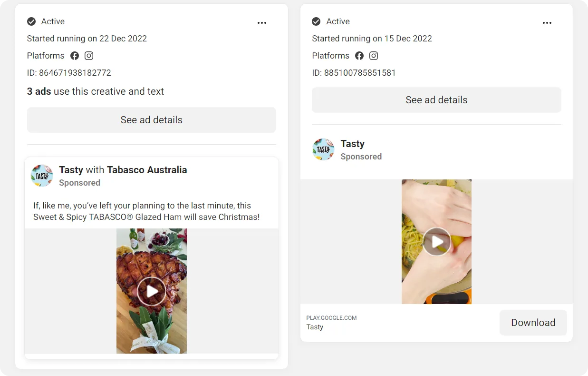Click Platforms label on 22 Dec ad
Image resolution: width=588 pixels, height=376 pixels.
coord(46,56)
